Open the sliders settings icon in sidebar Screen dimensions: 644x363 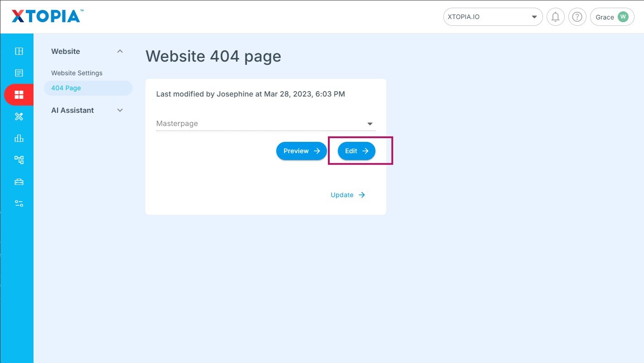19,203
